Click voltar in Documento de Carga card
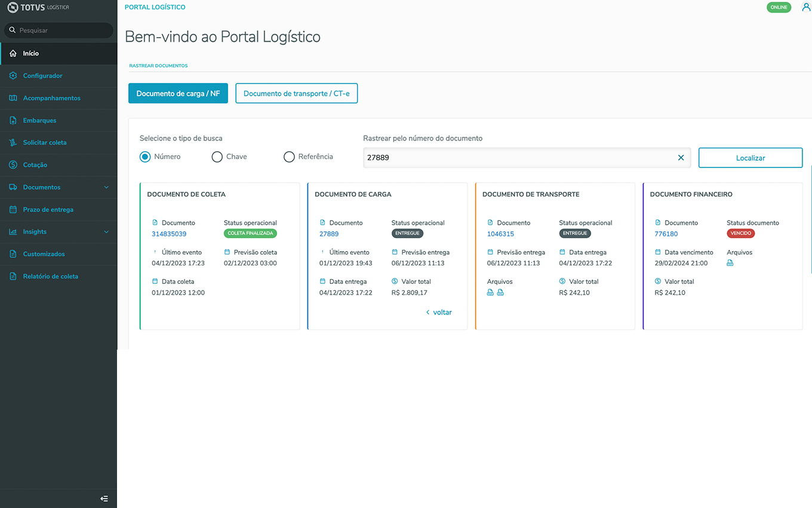Viewport: 812px width, 508px height. point(439,312)
